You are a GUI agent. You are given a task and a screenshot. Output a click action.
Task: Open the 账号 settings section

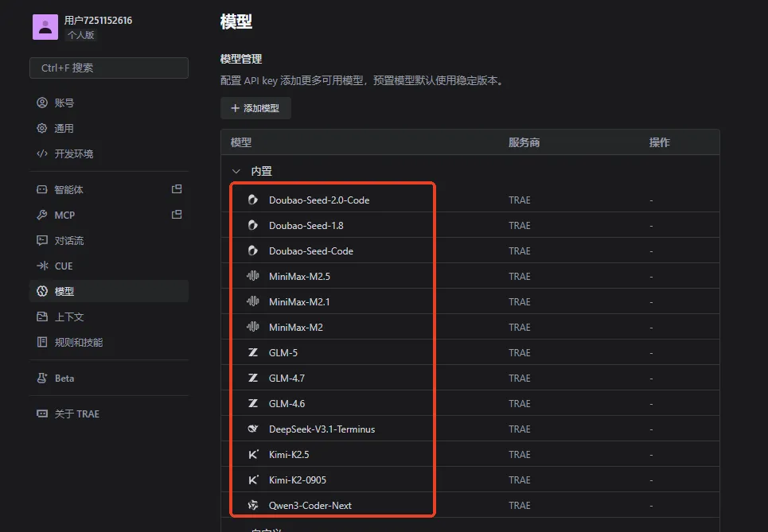point(109,103)
